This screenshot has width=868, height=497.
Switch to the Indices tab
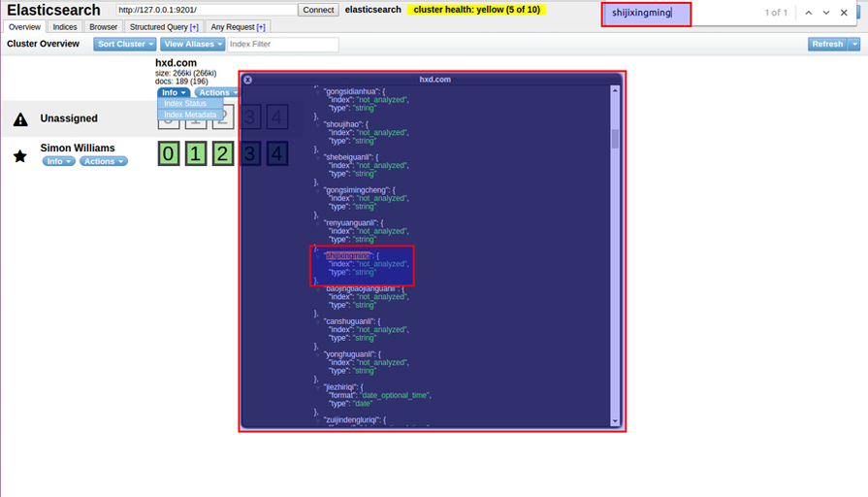click(65, 27)
